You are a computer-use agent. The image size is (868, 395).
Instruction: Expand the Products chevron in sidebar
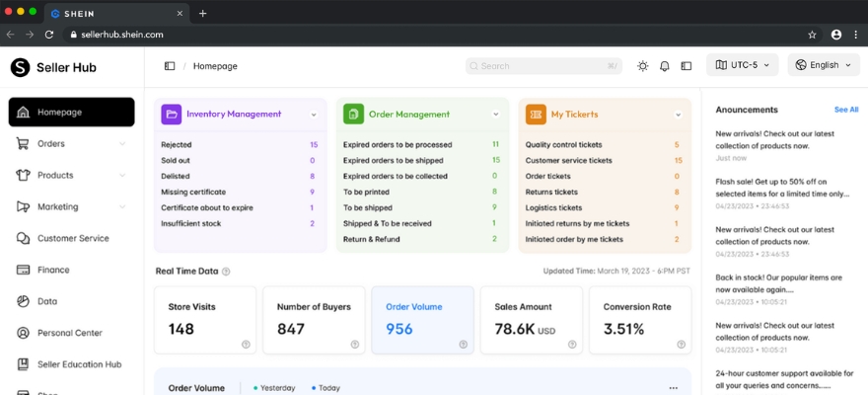[122, 176]
